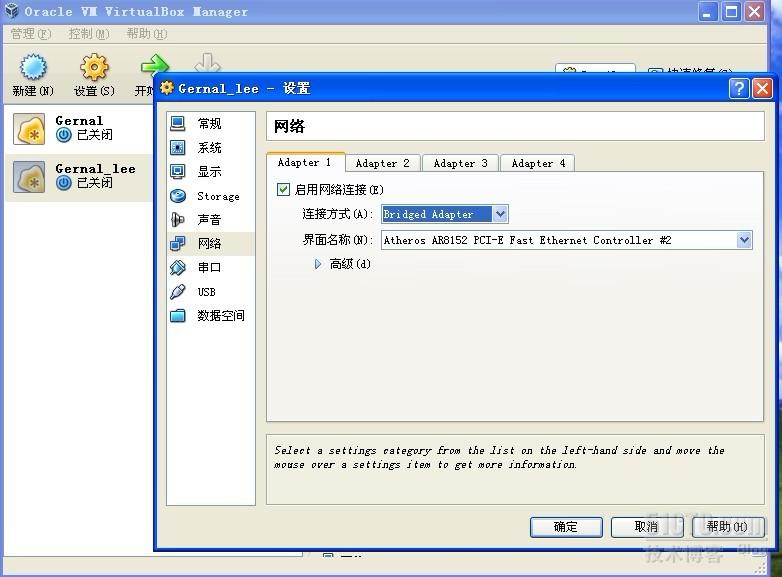Open the Storage disk icon
782x577 pixels.
[x=178, y=195]
